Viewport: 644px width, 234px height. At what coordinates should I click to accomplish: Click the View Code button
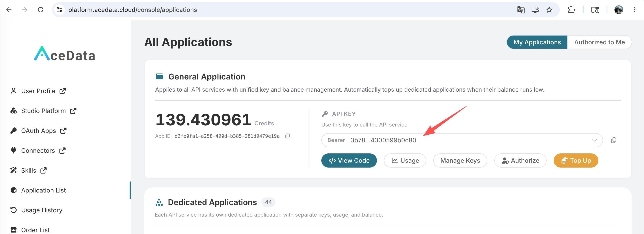[x=349, y=160]
